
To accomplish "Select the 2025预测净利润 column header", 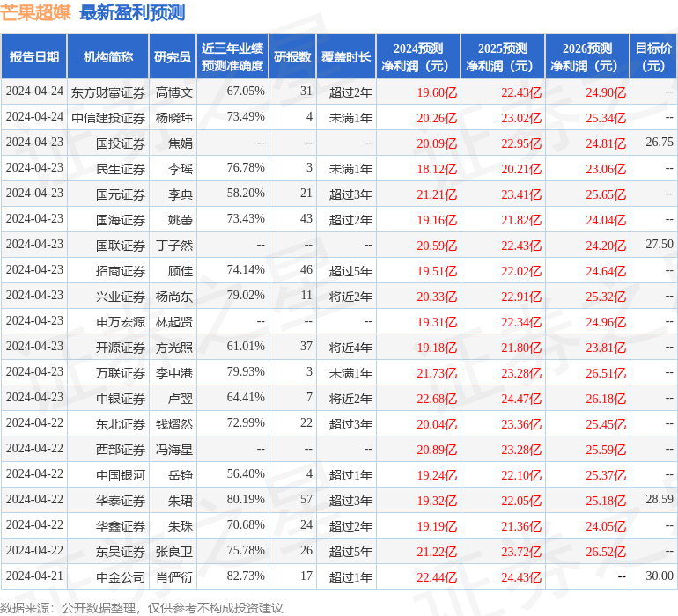I will tap(503, 56).
